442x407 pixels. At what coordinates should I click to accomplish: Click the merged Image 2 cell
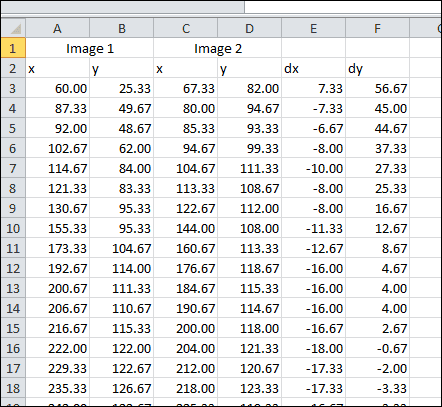[x=218, y=48]
